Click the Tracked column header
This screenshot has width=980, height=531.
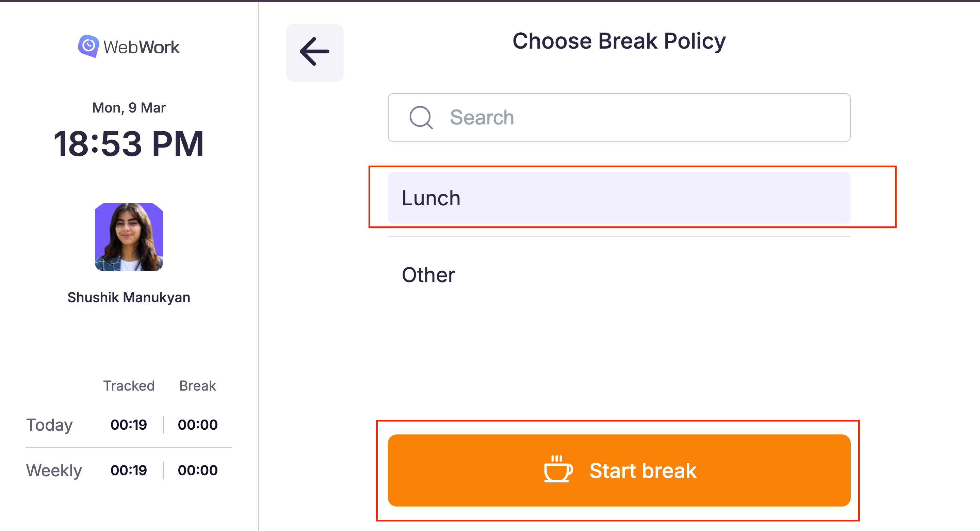[x=129, y=386]
